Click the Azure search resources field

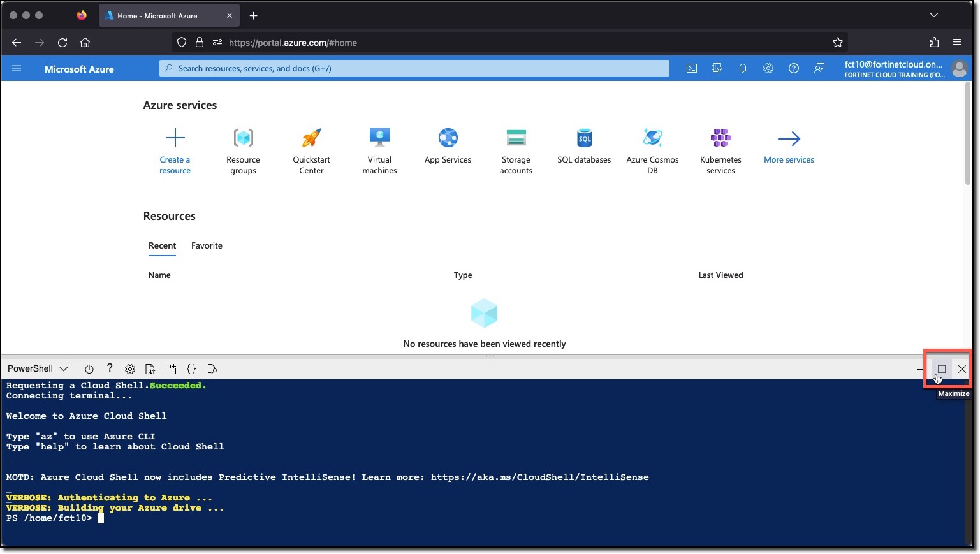[x=414, y=68]
